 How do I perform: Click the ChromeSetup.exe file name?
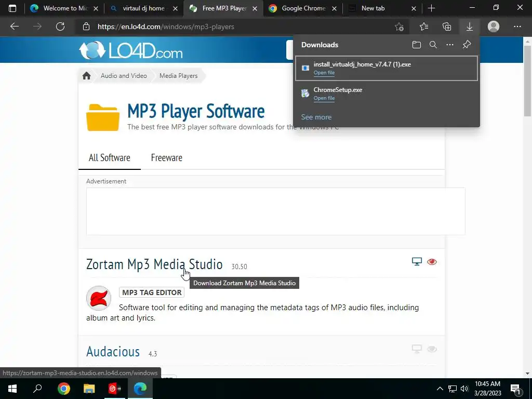(338, 90)
